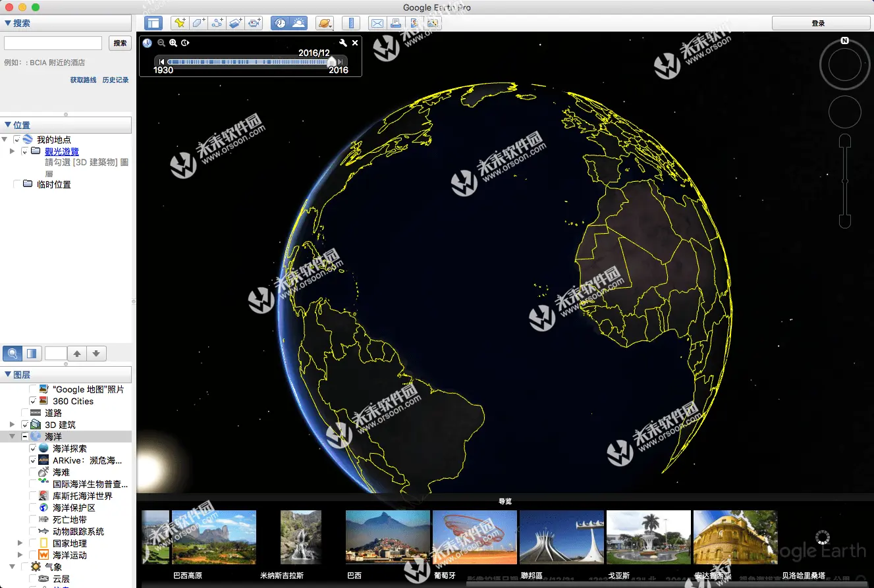Viewport: 874px width, 588px height.
Task: Enable the 海洋保护区 layer
Action: tap(33, 508)
